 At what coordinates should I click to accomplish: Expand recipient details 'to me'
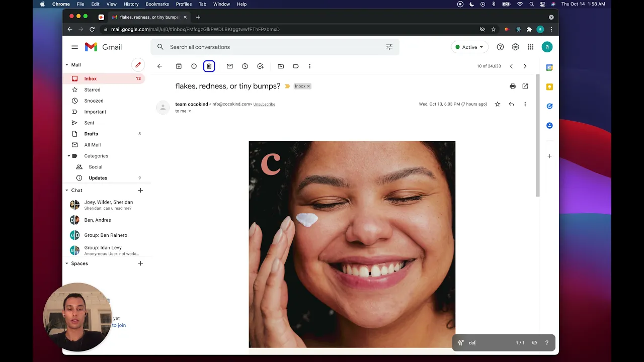(190, 111)
